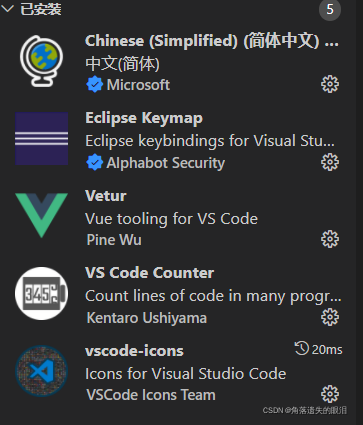Select the Chinese (Simplified) extension title
This screenshot has height=425, width=363.
tap(212, 41)
